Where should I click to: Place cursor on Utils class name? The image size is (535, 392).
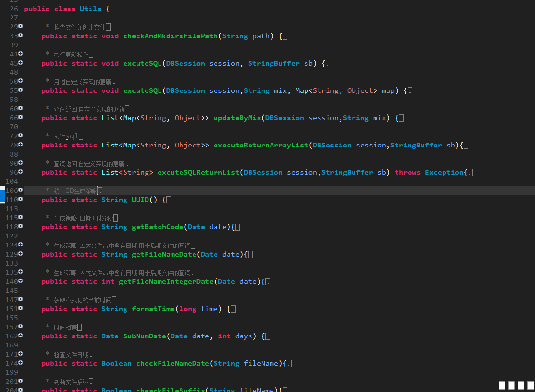point(90,9)
